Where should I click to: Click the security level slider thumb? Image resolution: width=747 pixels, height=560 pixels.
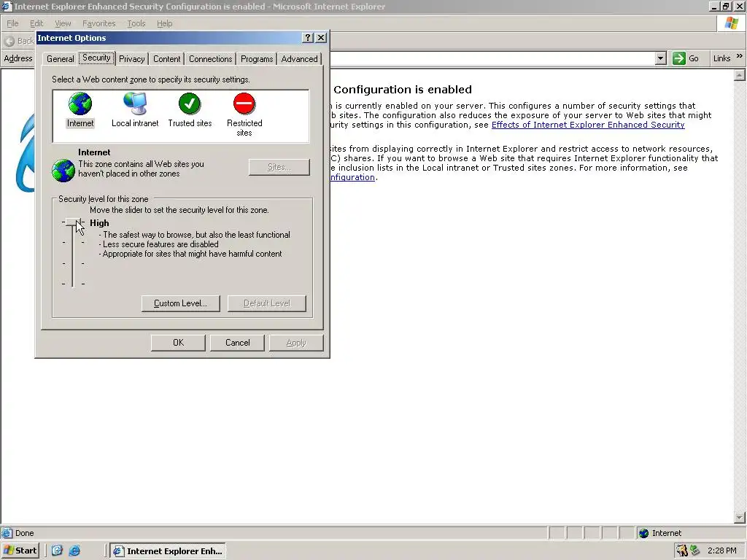[73, 222]
